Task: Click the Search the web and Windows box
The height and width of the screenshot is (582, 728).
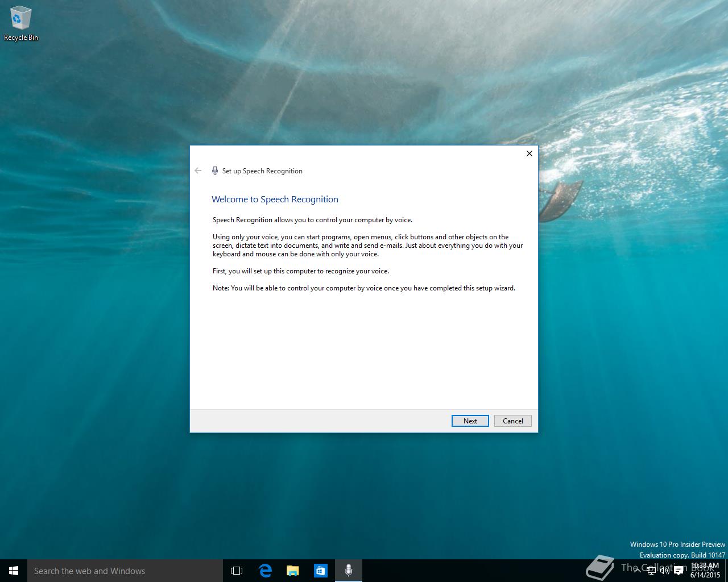Action: click(x=125, y=571)
